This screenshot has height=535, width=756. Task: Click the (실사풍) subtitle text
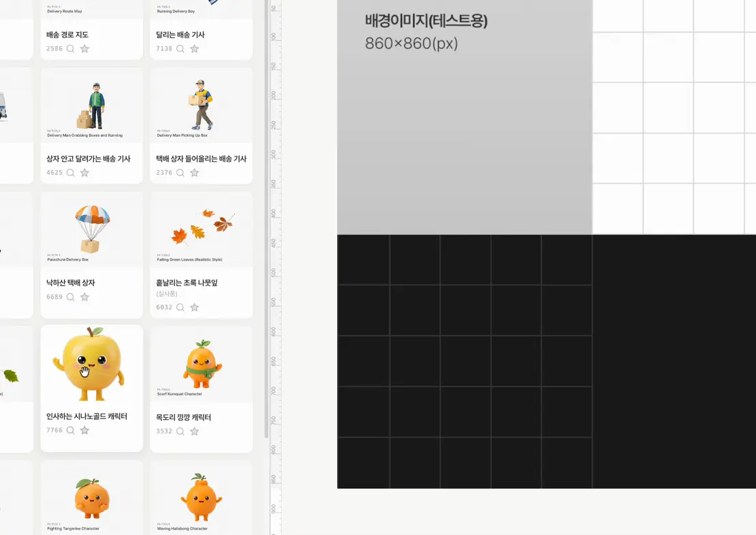point(167,293)
